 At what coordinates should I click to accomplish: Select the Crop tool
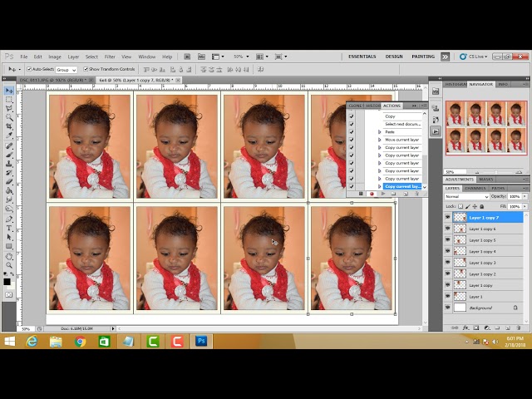coord(9,126)
